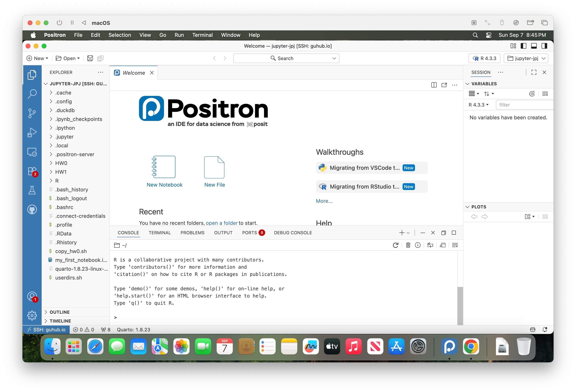
Task: Open the Open dropdown menu
Action: (x=68, y=58)
